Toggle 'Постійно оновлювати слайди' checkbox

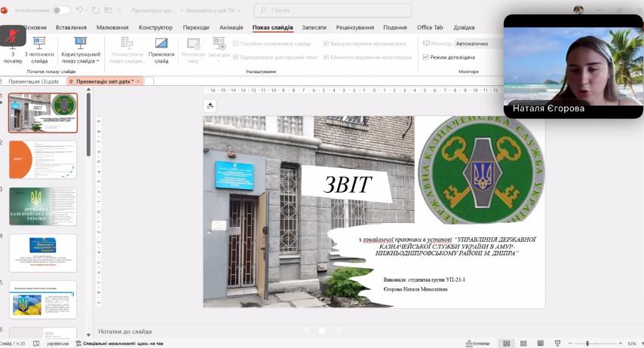[x=236, y=44]
